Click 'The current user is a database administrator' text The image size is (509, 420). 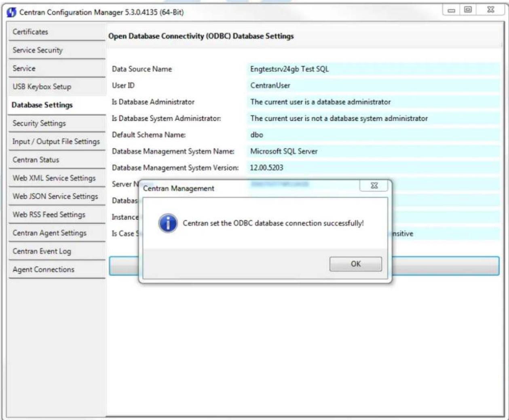coord(321,102)
